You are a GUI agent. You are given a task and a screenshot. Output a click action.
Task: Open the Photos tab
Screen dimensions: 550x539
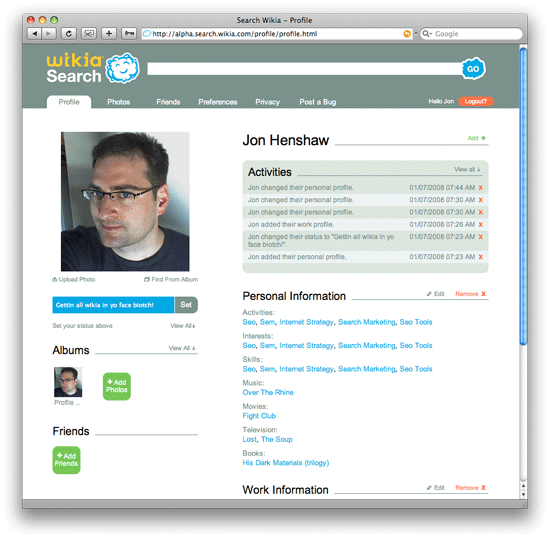tap(119, 102)
